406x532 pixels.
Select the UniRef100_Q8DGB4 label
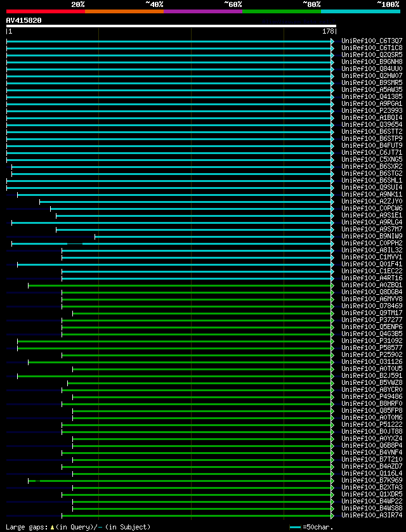372,292
